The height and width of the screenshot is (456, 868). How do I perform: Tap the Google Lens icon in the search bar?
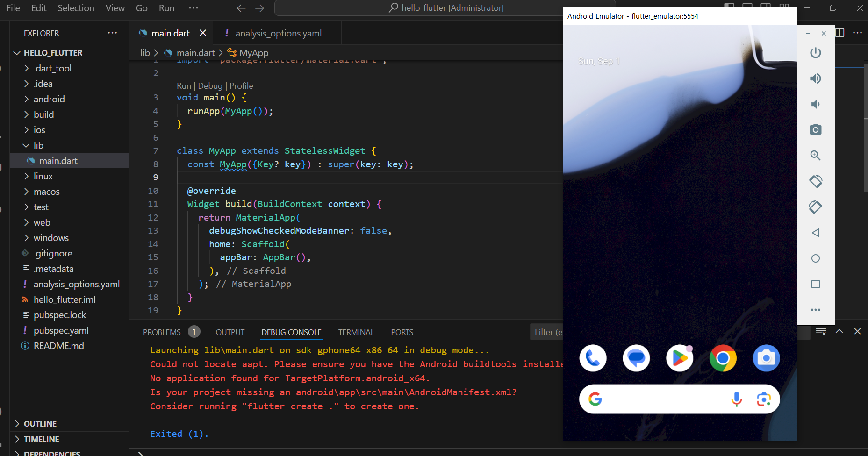tap(764, 399)
